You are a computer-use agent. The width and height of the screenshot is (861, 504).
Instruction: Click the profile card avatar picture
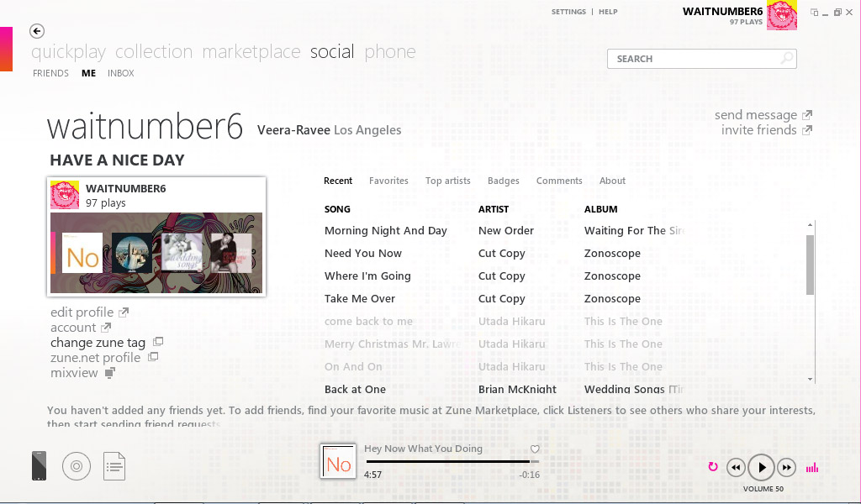point(65,195)
